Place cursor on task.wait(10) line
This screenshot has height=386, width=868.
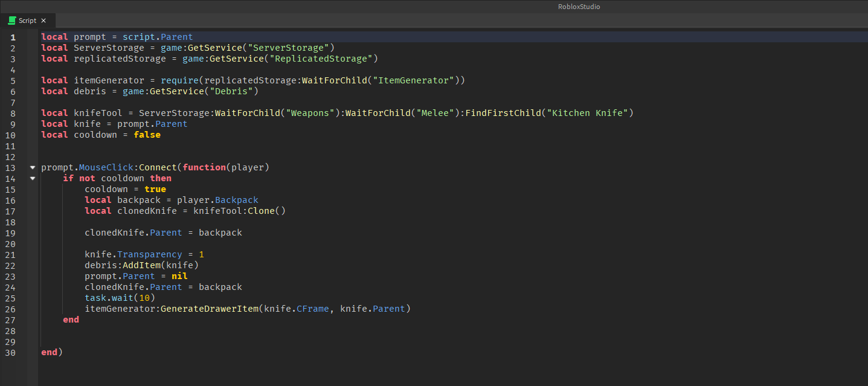[120, 298]
